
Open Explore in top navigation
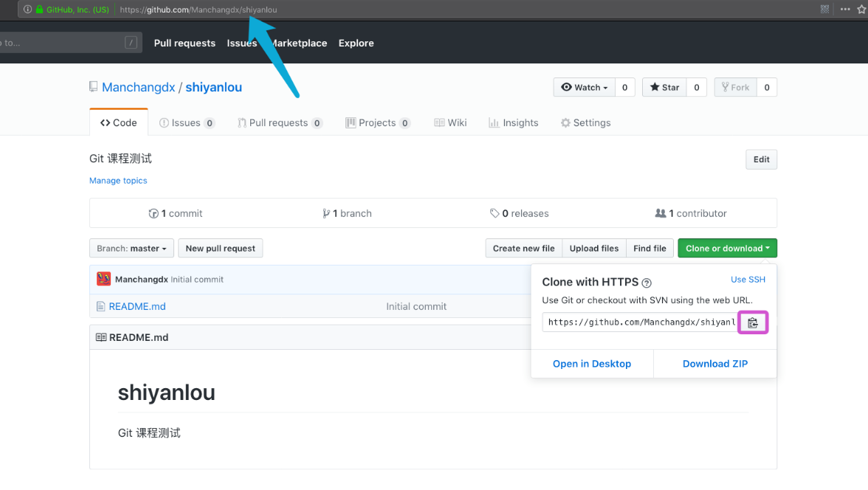356,44
